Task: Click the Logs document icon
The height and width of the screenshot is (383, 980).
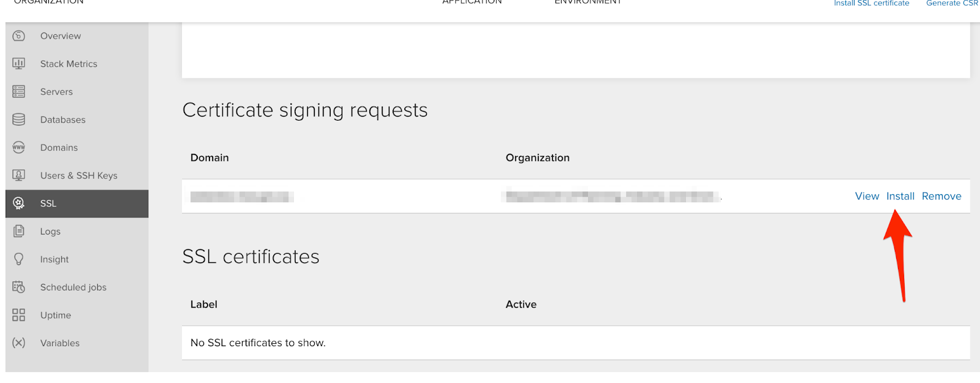Action: tap(19, 231)
